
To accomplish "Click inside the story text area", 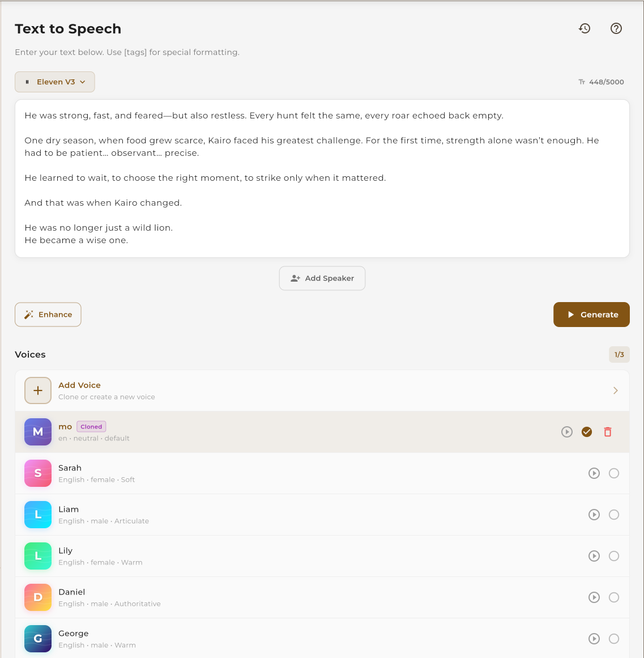I will (322, 179).
